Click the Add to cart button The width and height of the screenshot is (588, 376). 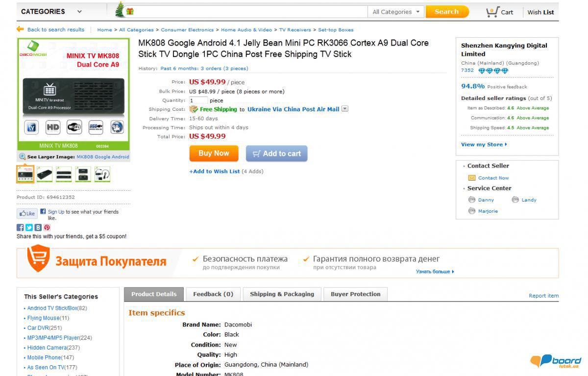click(277, 153)
